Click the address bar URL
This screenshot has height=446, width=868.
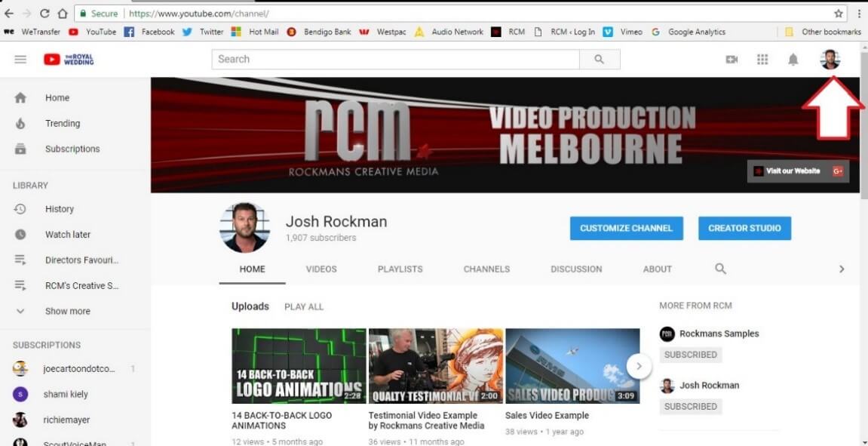199,14
